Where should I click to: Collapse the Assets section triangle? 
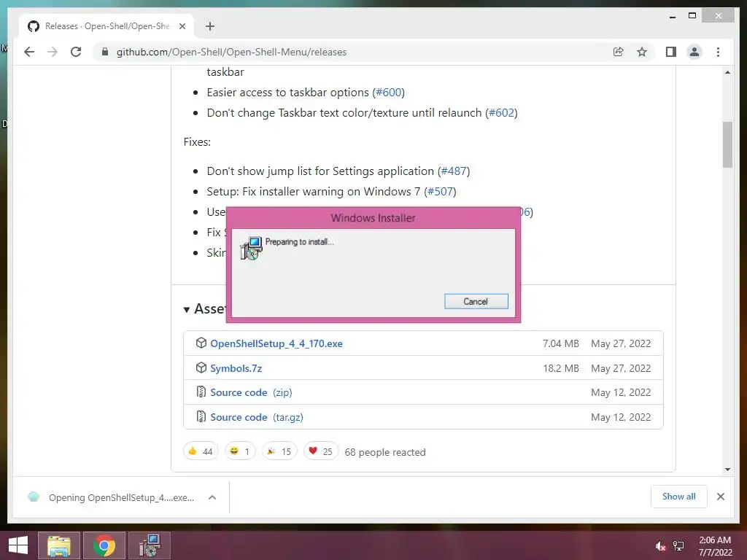[187, 309]
